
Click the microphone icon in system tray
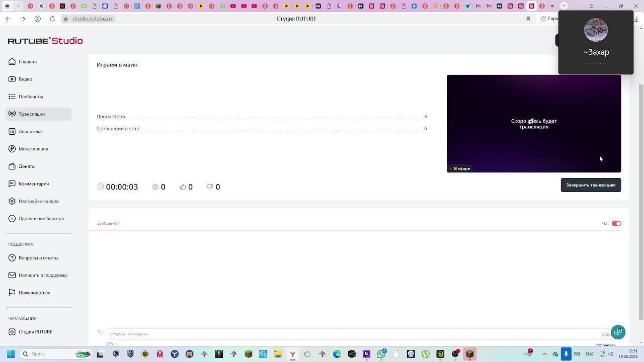pos(566,354)
